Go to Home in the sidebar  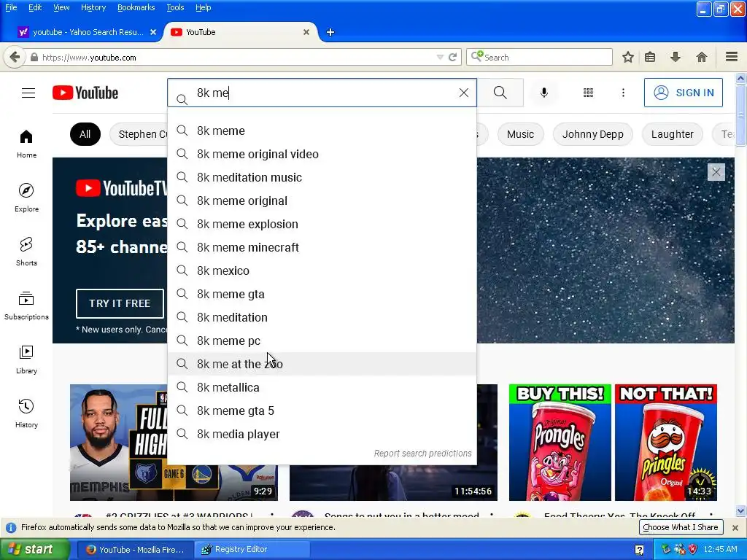coord(26,144)
